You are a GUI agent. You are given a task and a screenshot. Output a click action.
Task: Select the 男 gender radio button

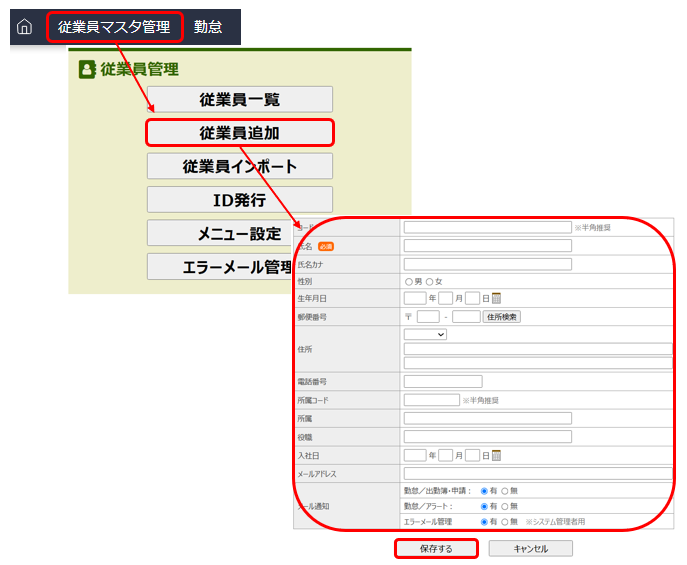click(409, 281)
